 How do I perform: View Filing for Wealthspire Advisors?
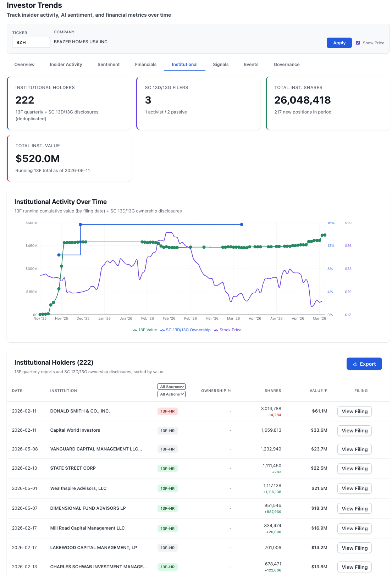(x=354, y=488)
